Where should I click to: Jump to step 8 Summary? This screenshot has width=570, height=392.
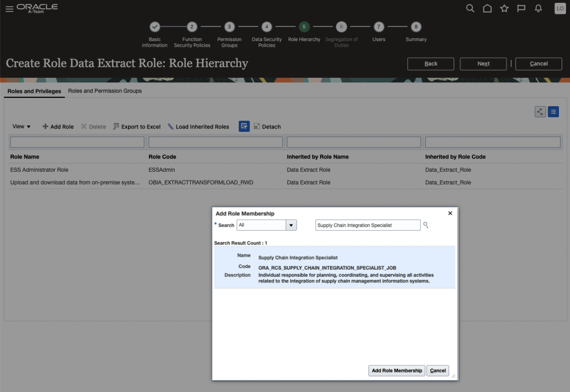[x=416, y=27]
